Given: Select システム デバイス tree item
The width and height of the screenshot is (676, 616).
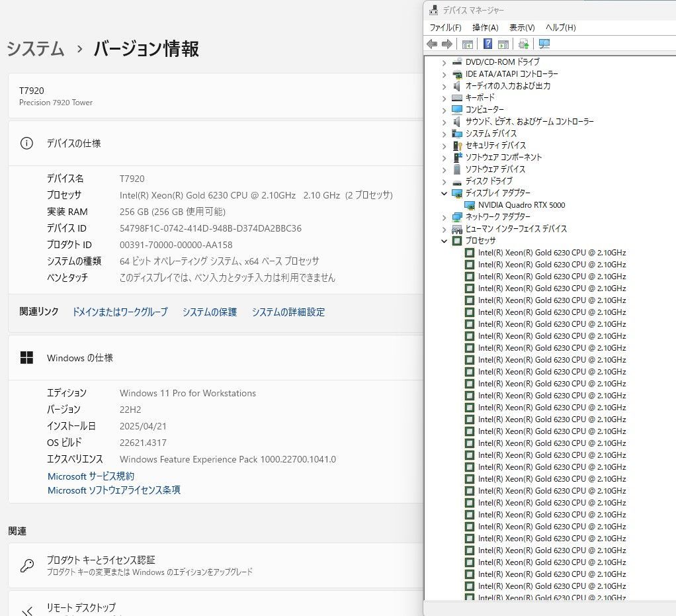Looking at the screenshot, I should tap(491, 134).
